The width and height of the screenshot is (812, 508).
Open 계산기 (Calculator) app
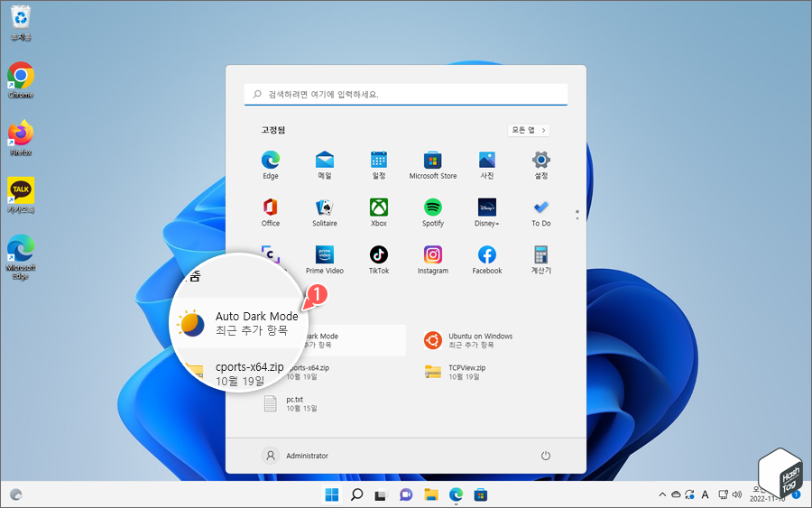541,260
